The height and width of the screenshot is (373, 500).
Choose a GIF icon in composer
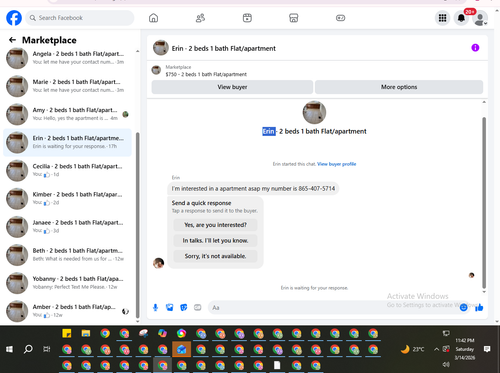coord(198,307)
